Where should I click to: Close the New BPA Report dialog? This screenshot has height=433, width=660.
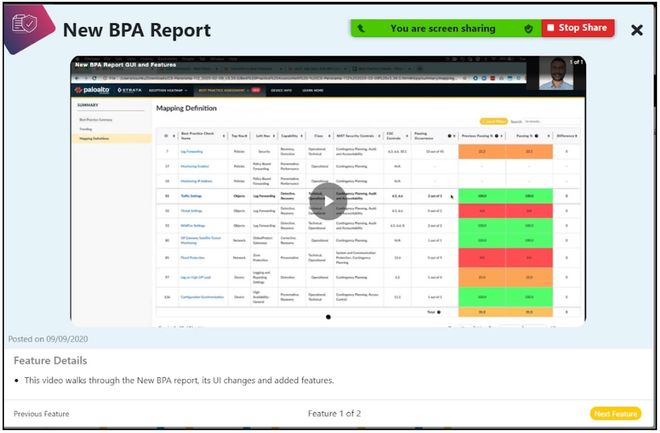pyautogui.click(x=637, y=30)
